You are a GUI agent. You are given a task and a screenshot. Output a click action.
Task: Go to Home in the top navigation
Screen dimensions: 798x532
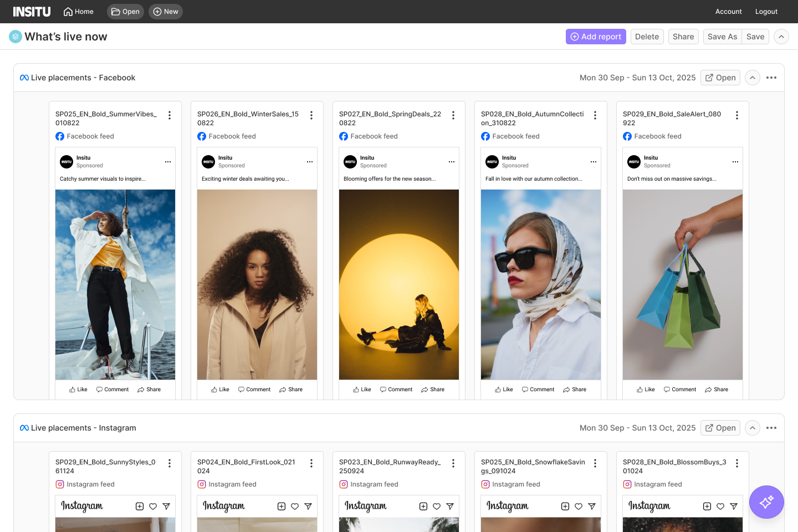(x=78, y=12)
